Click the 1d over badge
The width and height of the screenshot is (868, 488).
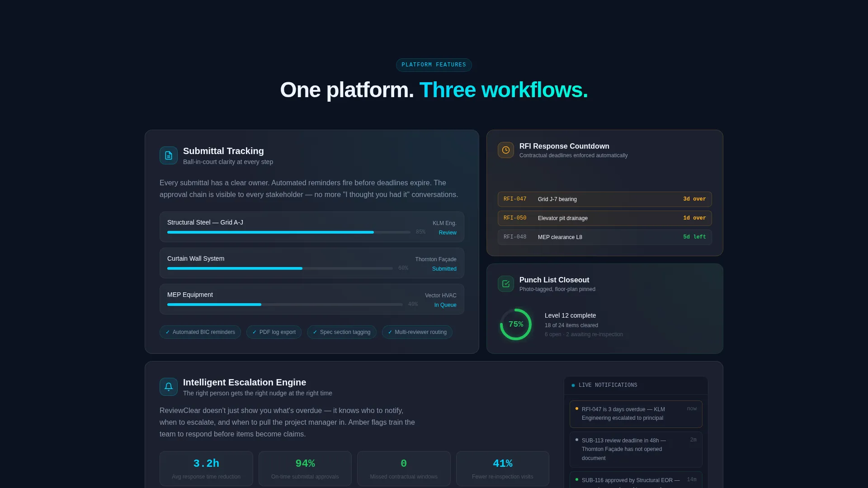[694, 218]
